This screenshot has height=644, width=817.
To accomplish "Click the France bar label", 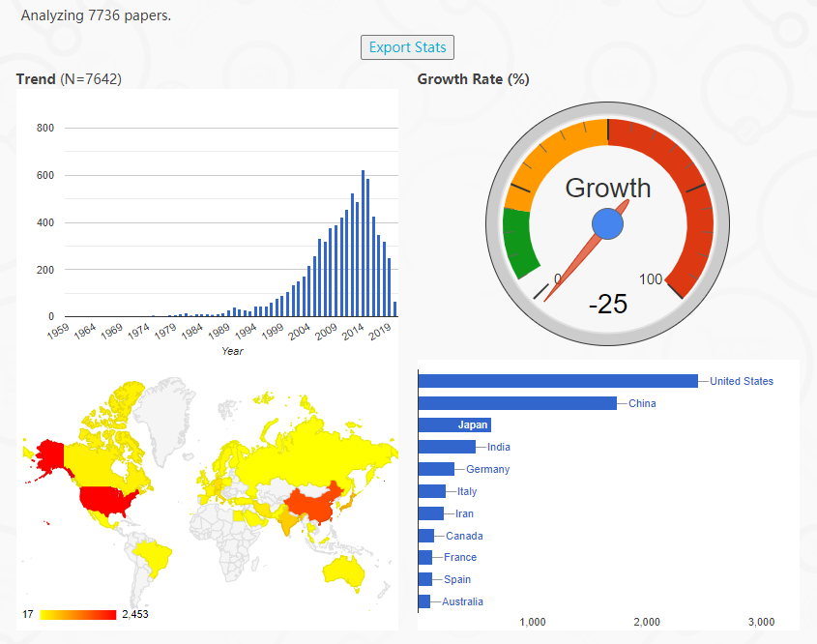I will (460, 557).
